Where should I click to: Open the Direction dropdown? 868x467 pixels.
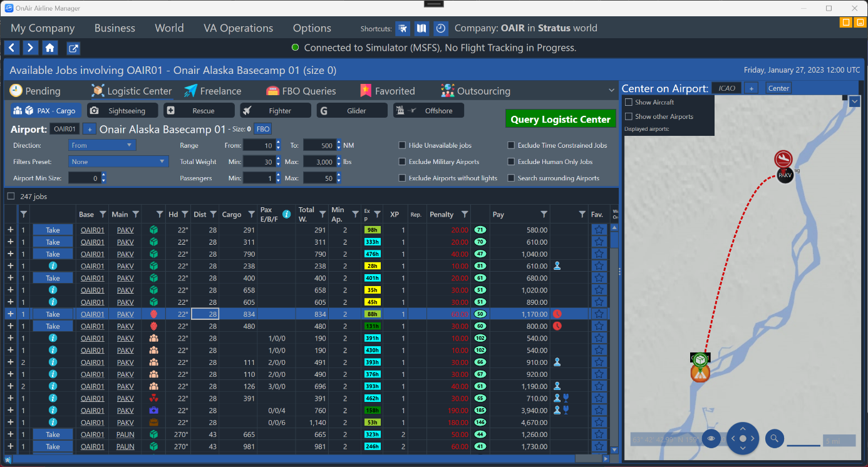(101, 145)
